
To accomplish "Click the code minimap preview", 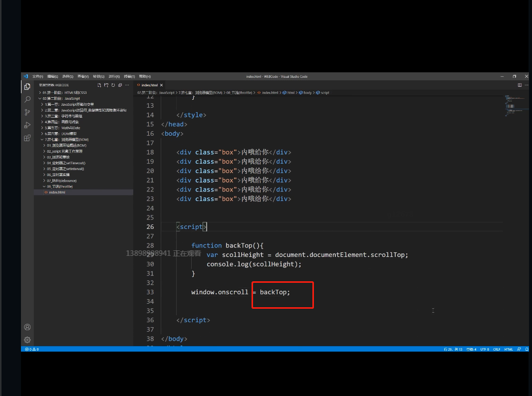I will pyautogui.click(x=517, y=106).
